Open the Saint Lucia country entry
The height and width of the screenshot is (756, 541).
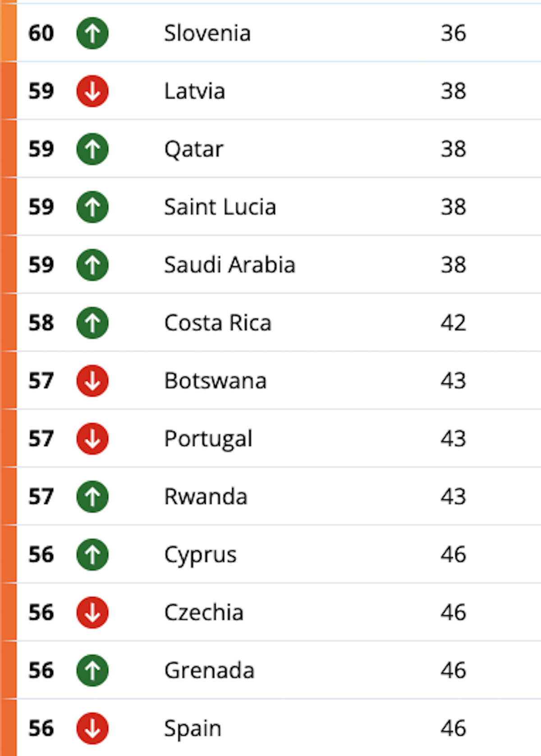[220, 207]
